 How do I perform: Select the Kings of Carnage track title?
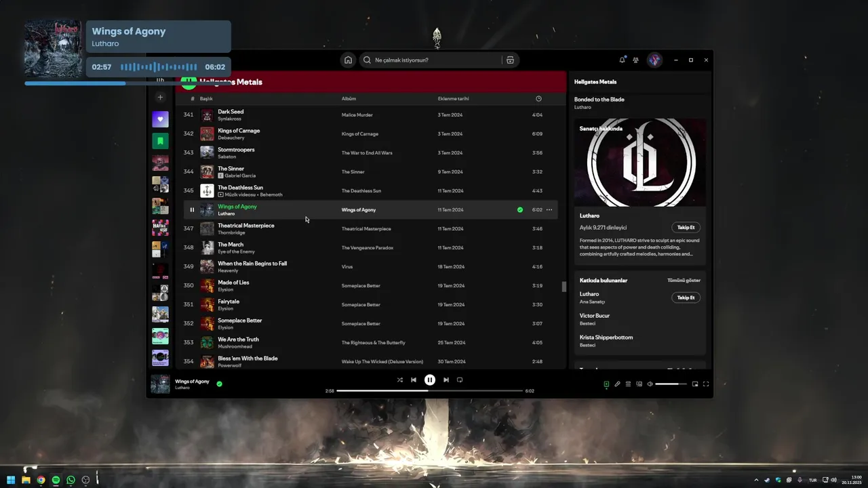pyautogui.click(x=239, y=131)
